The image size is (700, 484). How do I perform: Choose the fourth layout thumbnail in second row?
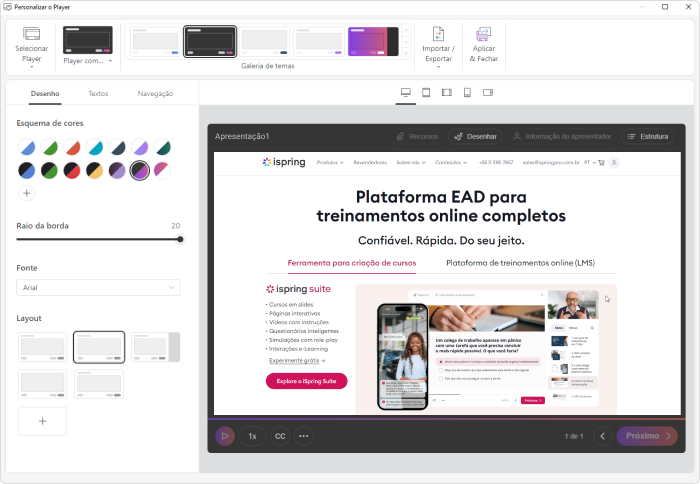pos(43,384)
